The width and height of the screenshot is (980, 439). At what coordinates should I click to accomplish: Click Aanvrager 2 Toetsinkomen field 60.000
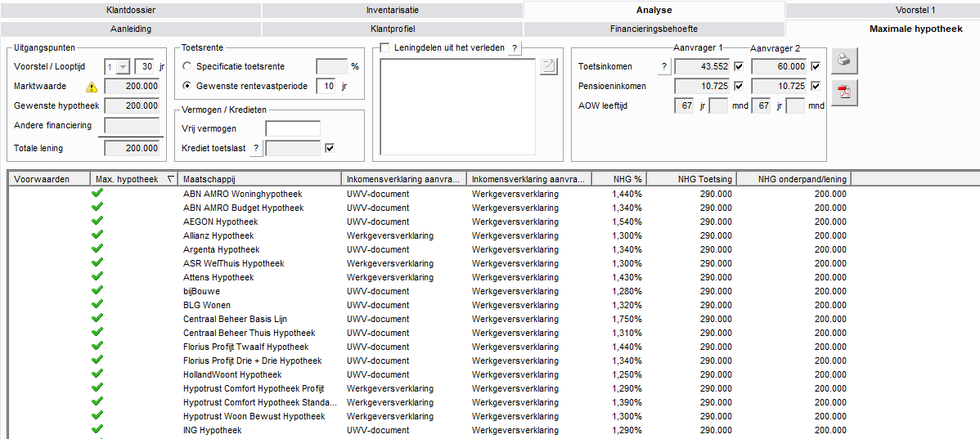tap(780, 67)
